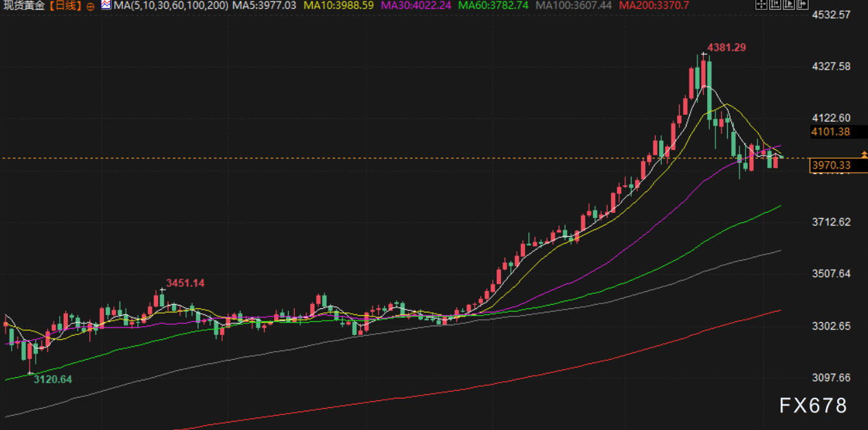
Task: Click the current price tag 3970.33
Action: click(830, 165)
